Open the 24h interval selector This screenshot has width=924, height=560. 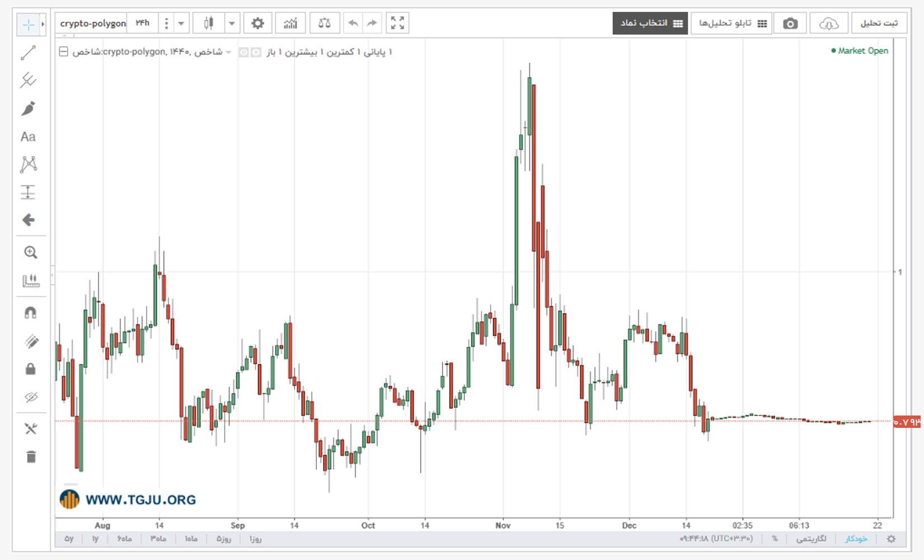point(143,24)
